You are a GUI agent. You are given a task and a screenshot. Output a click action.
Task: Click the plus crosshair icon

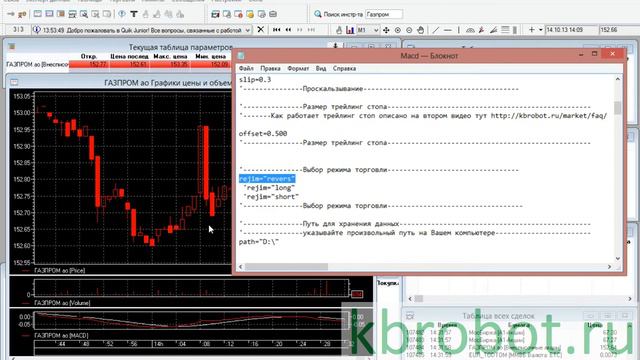point(531,30)
